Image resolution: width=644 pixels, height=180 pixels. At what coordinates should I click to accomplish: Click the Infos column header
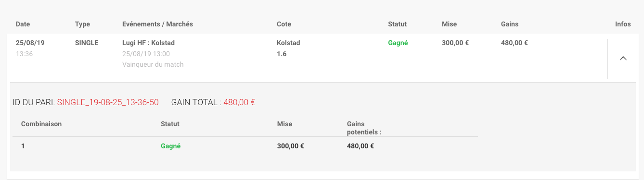[623, 24]
